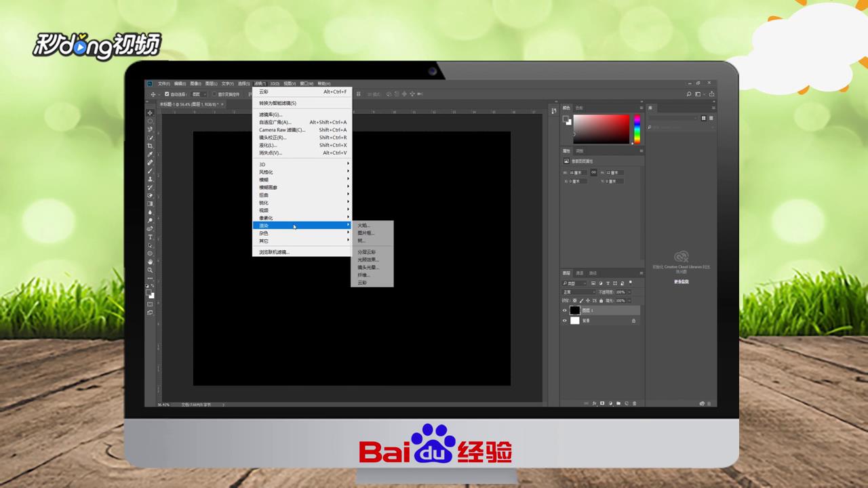Screen dimensions: 868x488
Task: Click the layer style fx icon
Action: (595, 403)
